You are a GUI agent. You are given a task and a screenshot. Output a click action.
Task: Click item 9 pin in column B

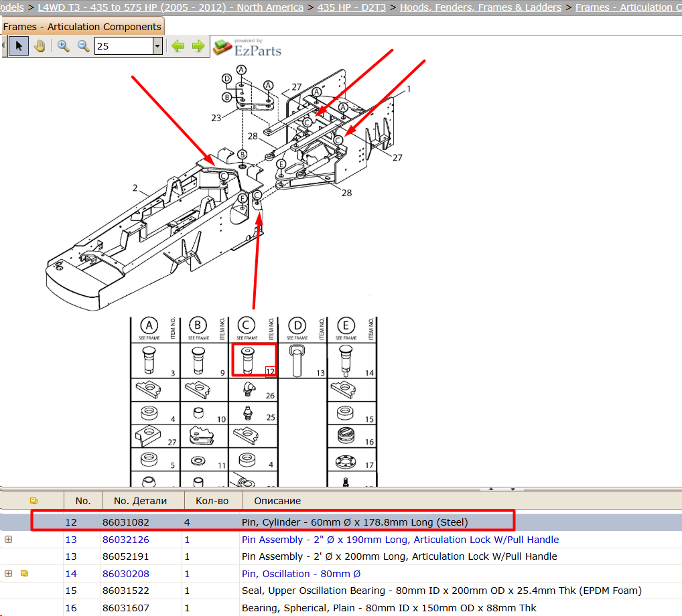click(198, 360)
